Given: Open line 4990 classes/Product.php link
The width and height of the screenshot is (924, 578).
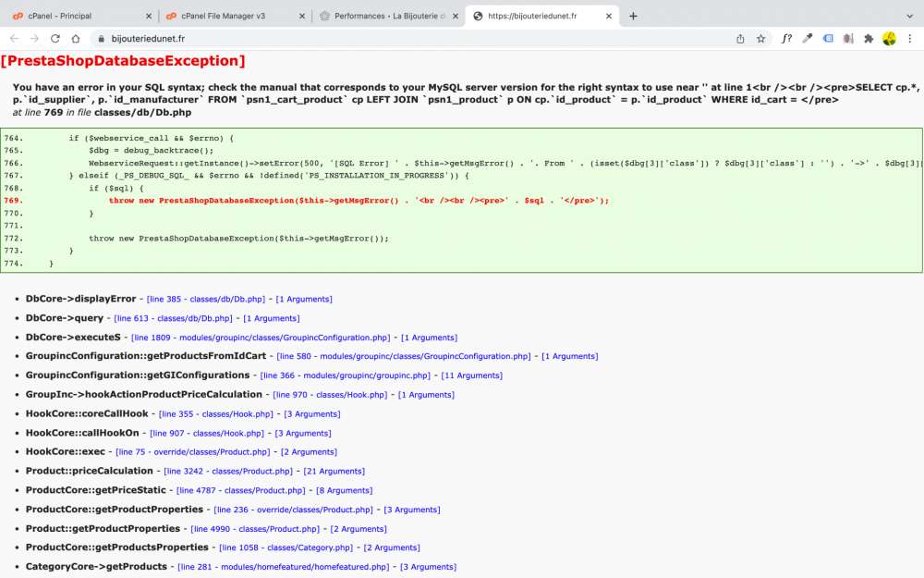Looking at the screenshot, I should coord(255,529).
